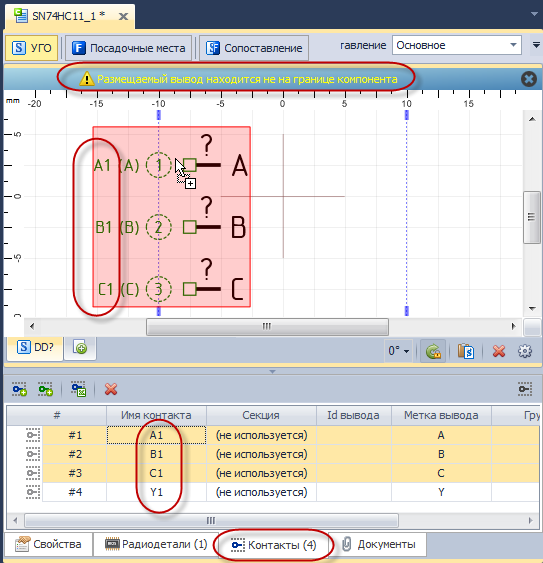Click the Сопоставление button
This screenshot has width=543, height=563.
[x=254, y=48]
